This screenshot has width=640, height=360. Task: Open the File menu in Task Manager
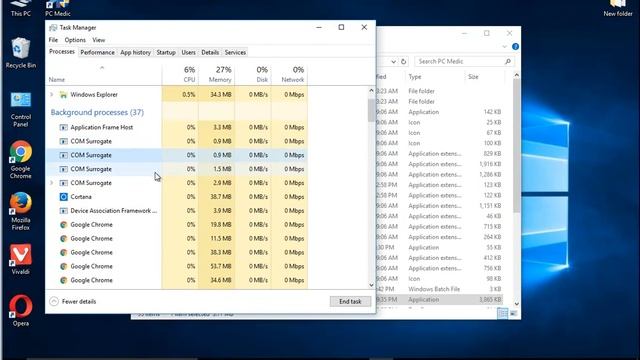tap(53, 40)
